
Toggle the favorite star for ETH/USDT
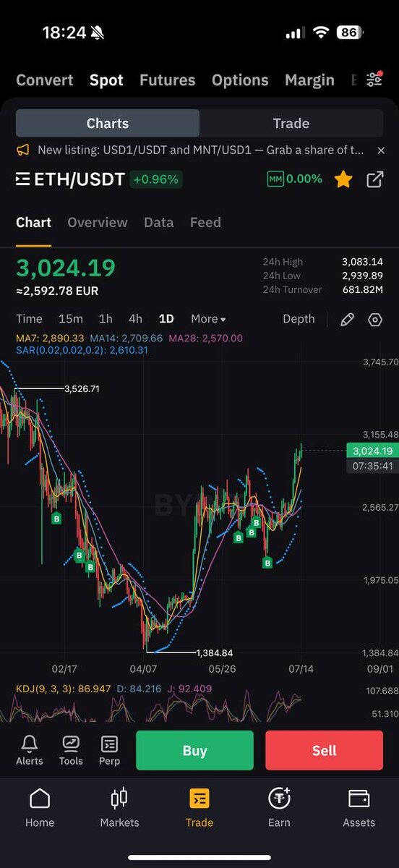pos(343,179)
